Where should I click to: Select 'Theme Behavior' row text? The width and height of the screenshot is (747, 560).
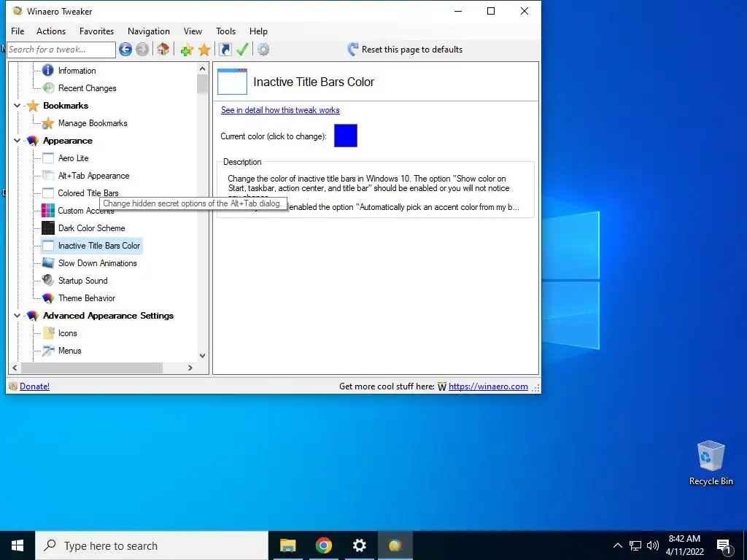87,298
